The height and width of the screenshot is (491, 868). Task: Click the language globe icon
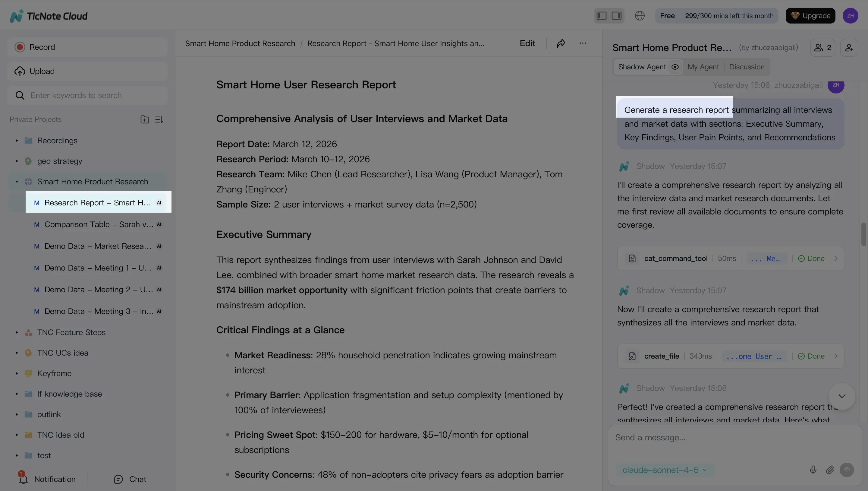click(x=640, y=15)
